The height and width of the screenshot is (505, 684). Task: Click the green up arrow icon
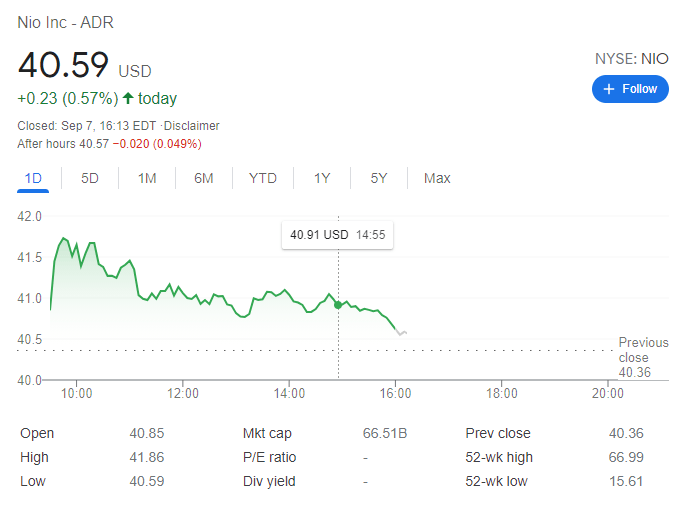click(x=128, y=98)
